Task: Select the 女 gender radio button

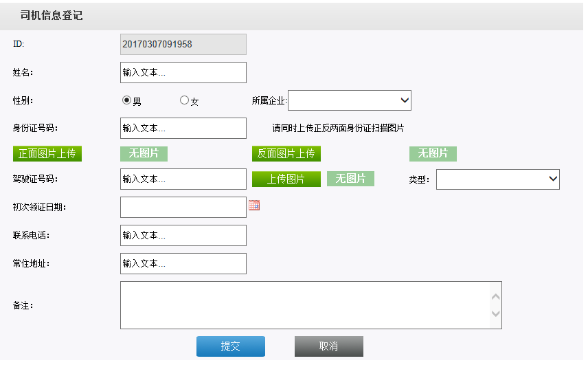Action: click(184, 100)
